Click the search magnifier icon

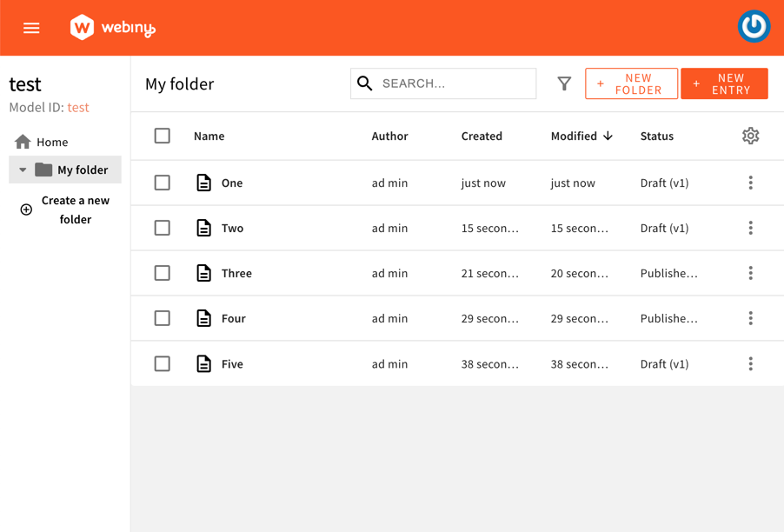364,83
